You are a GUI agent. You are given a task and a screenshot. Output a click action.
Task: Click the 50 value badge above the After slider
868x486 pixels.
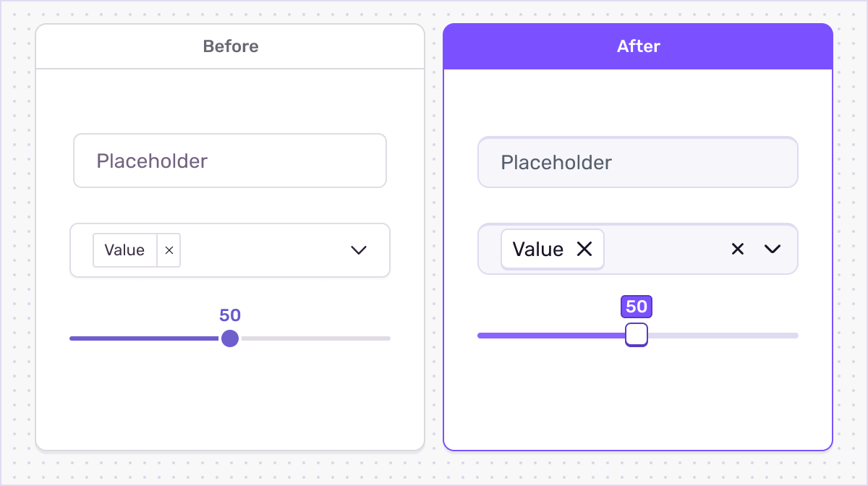(637, 307)
